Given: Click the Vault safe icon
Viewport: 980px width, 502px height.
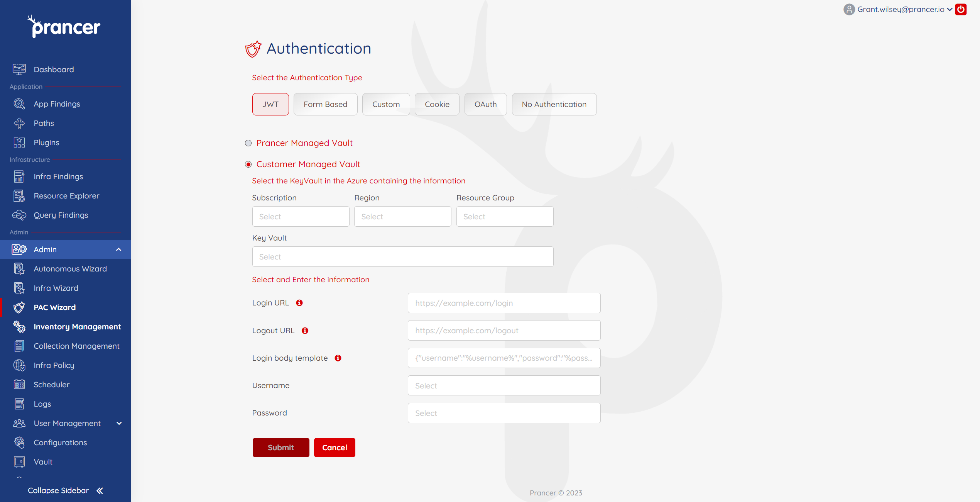Looking at the screenshot, I should 19,462.
